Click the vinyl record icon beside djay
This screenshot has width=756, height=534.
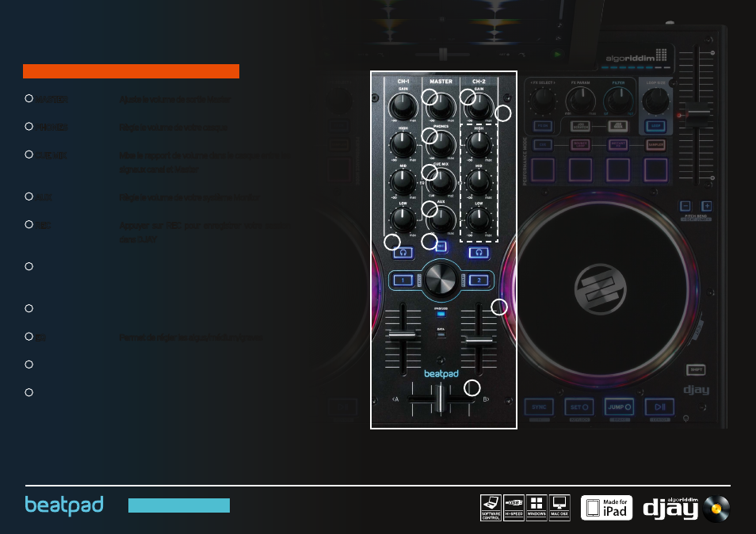click(x=716, y=509)
